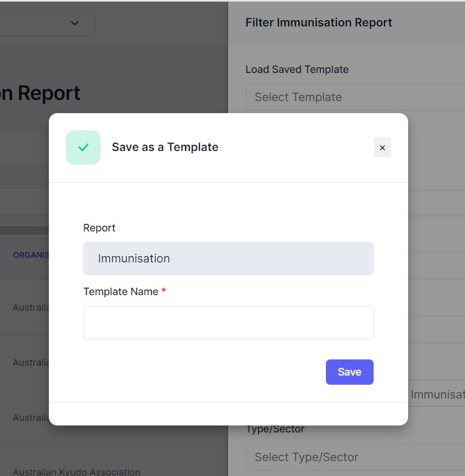465x476 pixels.
Task: Expand the collapsed dropdown at top left
Action: [74, 24]
